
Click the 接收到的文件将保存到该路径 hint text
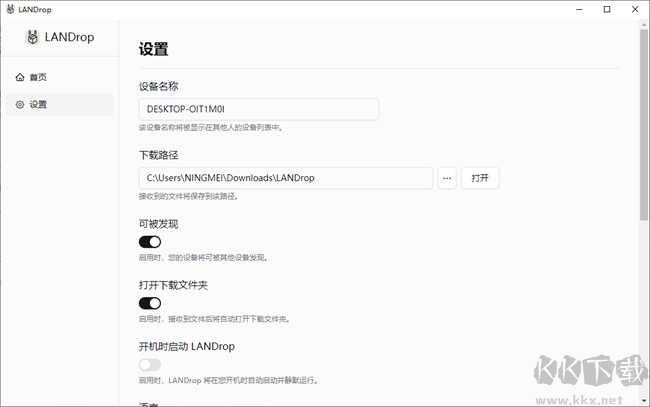tap(188, 196)
